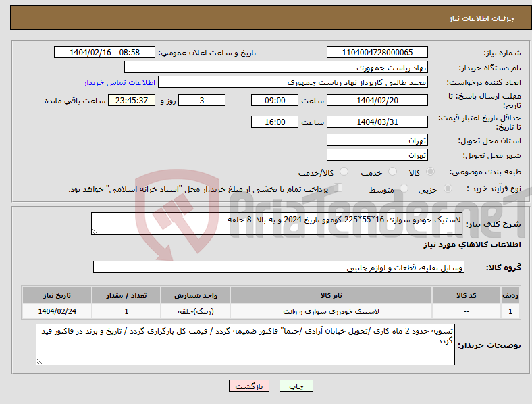
Task: Click the price validity time 16:00
Action: click(275, 122)
